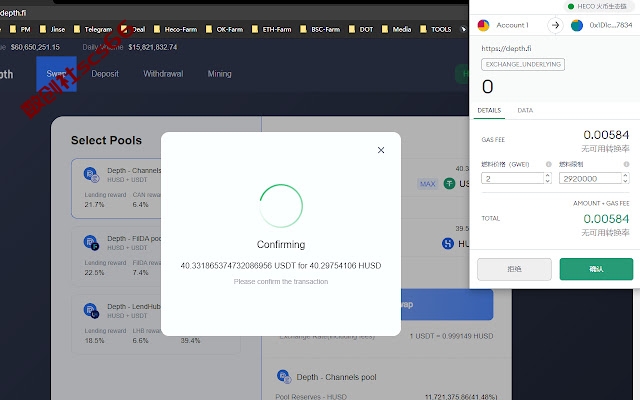Click the MAX amount button
640x400 pixels.
[x=427, y=184]
